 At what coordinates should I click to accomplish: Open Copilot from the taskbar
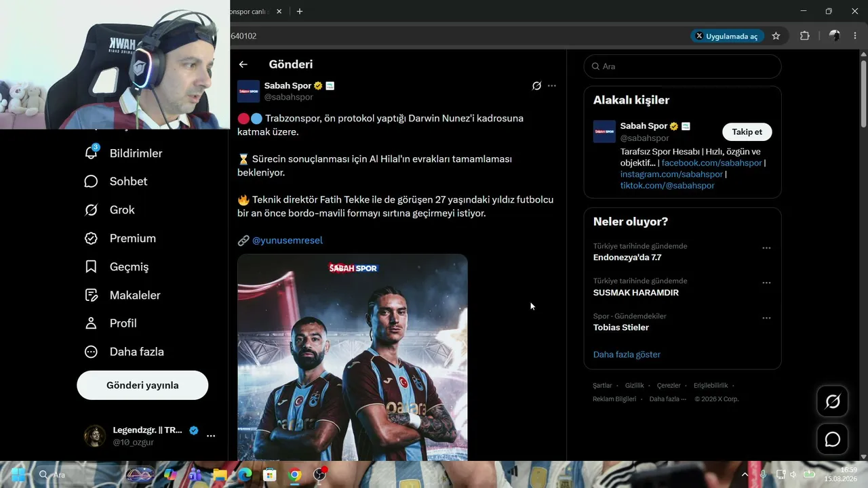tap(170, 474)
